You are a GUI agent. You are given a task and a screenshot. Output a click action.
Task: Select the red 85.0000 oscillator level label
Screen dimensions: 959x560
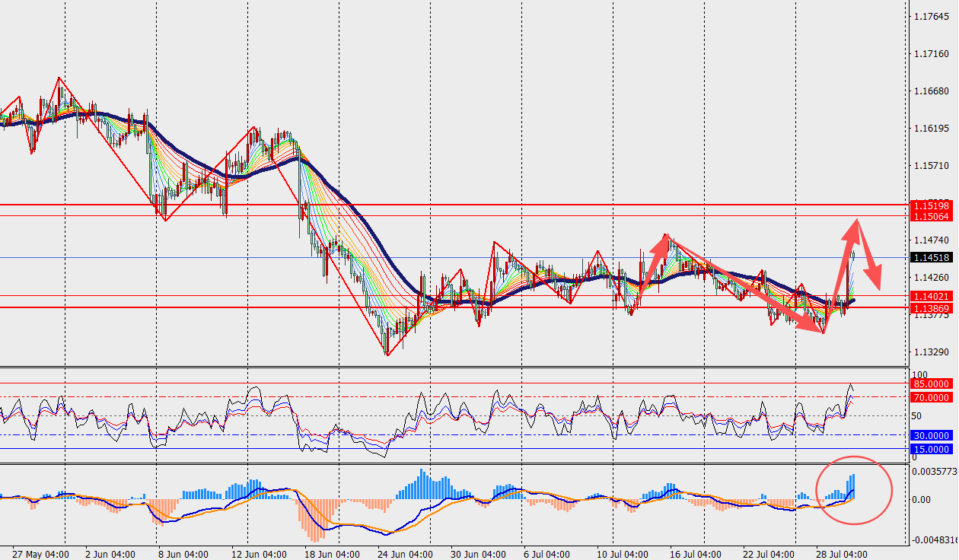pos(931,384)
